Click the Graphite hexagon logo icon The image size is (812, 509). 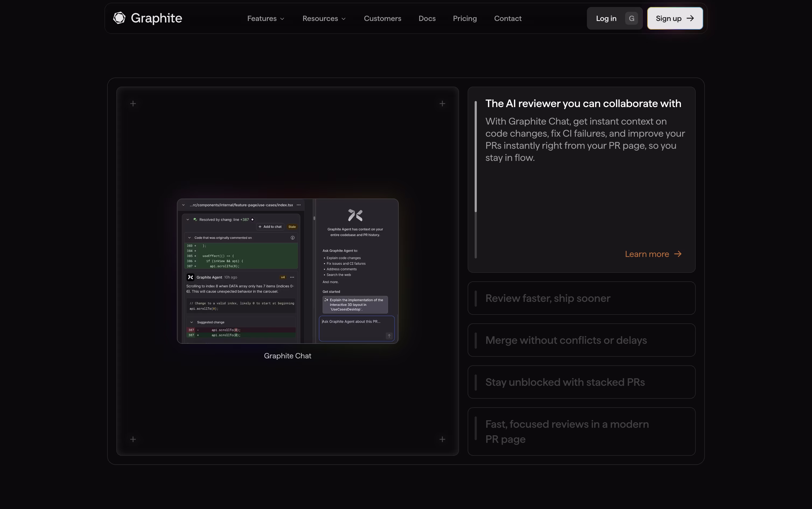click(x=119, y=18)
